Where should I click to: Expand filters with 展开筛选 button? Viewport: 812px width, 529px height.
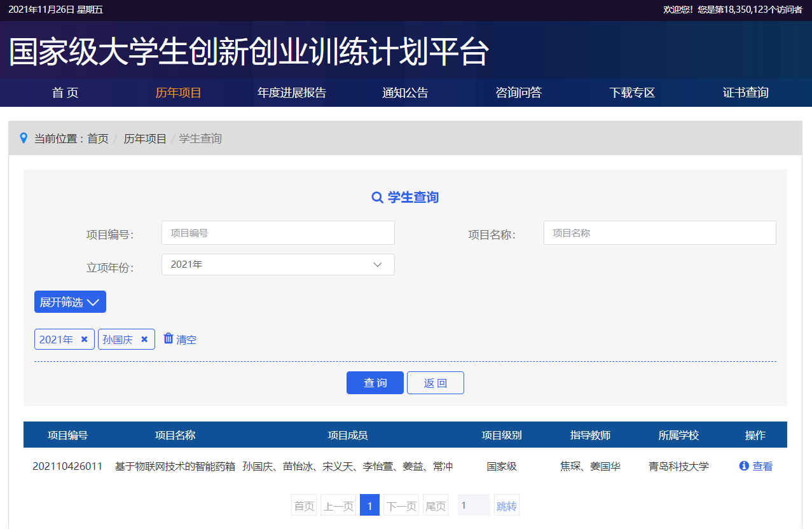click(70, 302)
